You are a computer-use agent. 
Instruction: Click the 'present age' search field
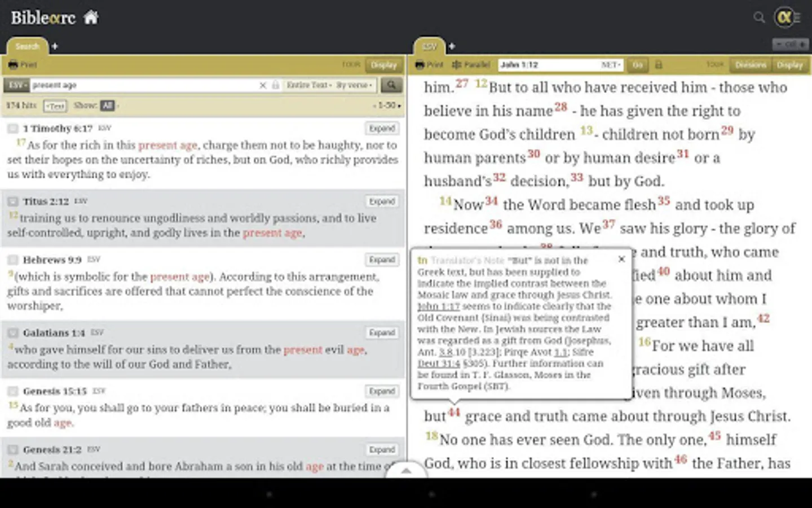(x=143, y=85)
